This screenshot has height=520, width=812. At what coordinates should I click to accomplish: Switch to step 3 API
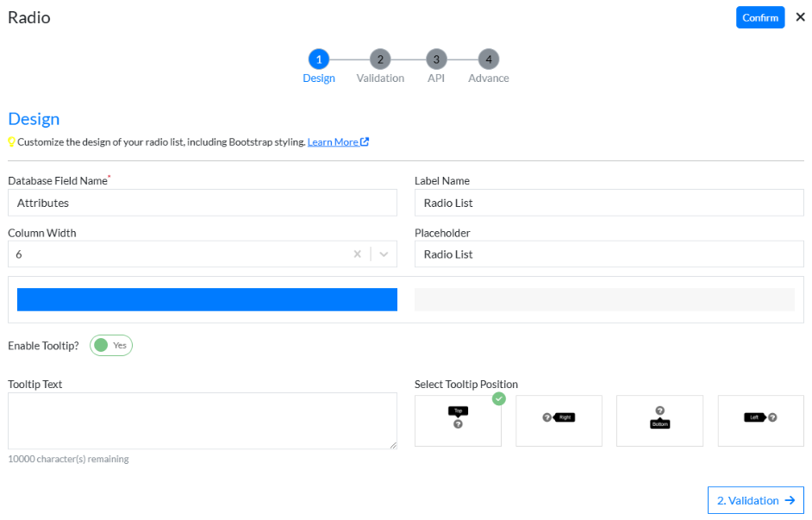coord(436,60)
